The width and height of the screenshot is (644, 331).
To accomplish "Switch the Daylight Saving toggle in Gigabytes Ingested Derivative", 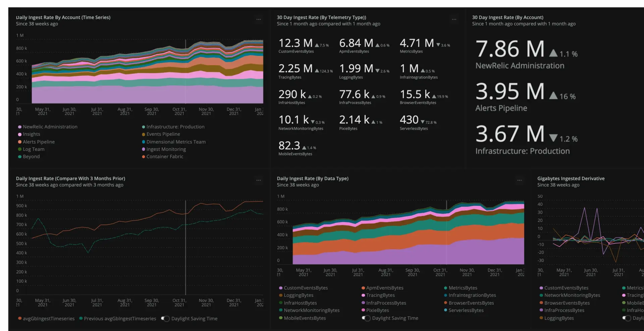I will coord(626,318).
